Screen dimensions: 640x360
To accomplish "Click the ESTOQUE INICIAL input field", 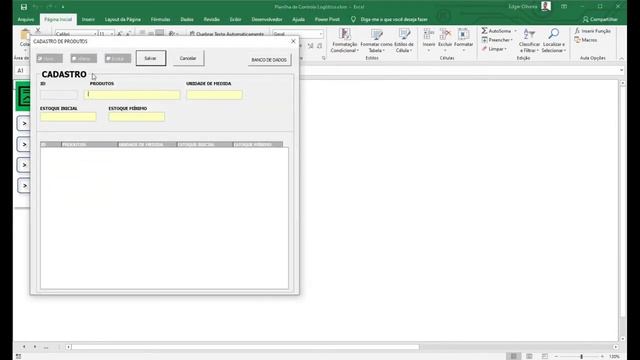I will pyautogui.click(x=68, y=117).
